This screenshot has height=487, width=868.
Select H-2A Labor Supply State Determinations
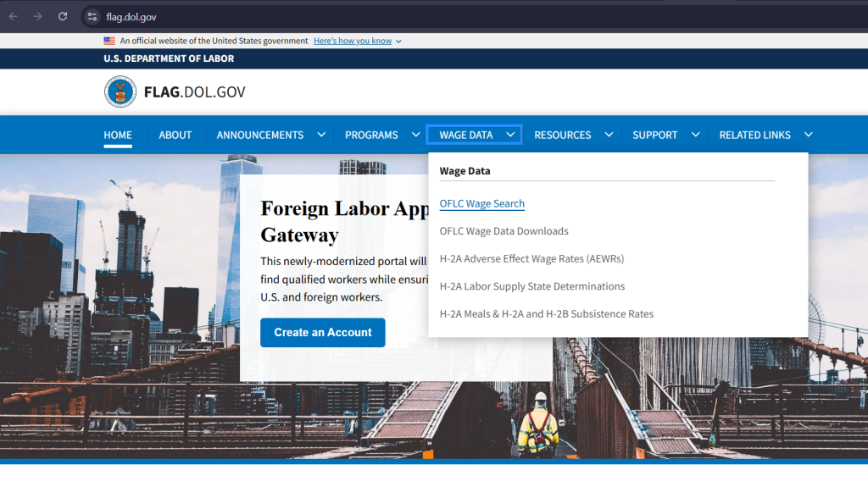pyautogui.click(x=531, y=286)
